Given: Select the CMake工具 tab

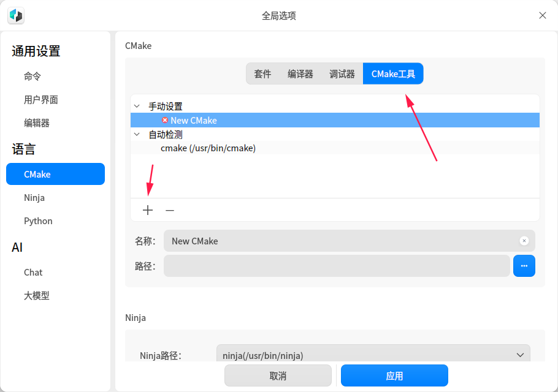Looking at the screenshot, I should (x=393, y=74).
